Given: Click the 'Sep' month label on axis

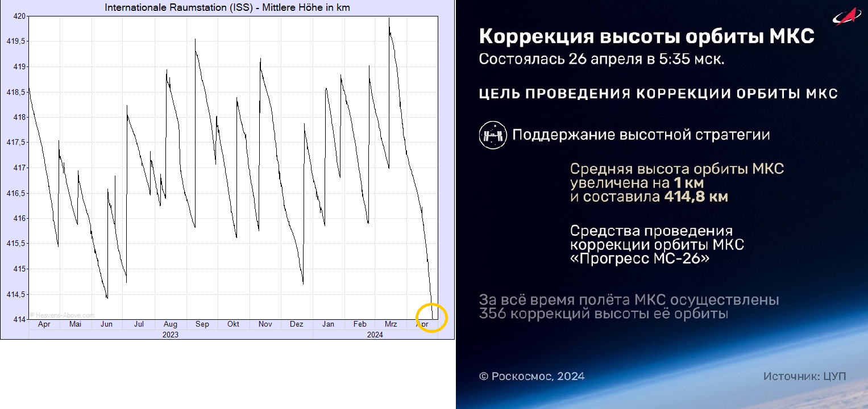Looking at the screenshot, I should (202, 324).
